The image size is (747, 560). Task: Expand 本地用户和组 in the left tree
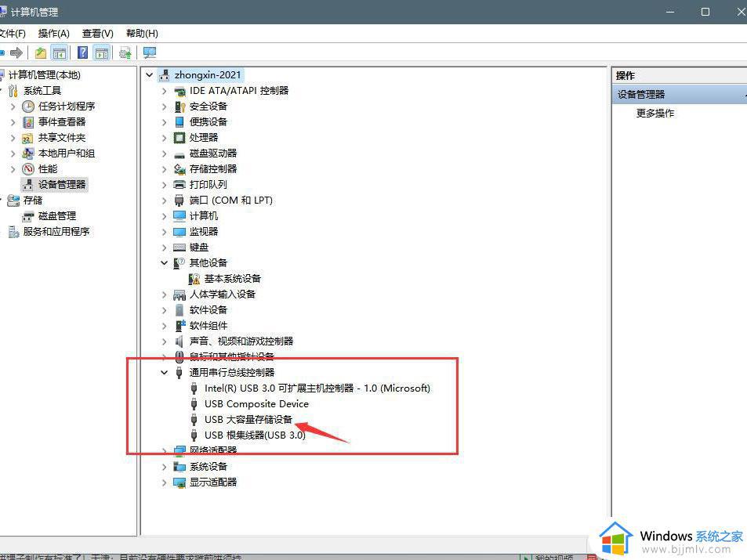[13, 154]
